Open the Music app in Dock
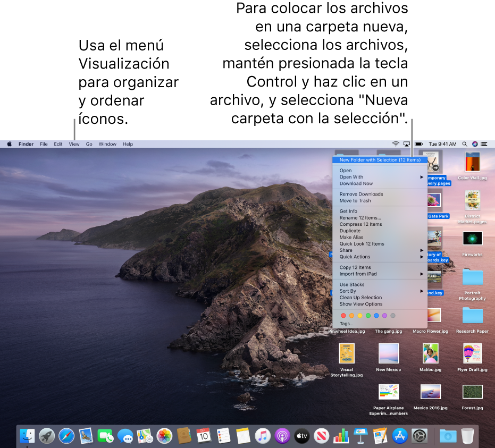The height and width of the screenshot is (448, 495). click(263, 436)
